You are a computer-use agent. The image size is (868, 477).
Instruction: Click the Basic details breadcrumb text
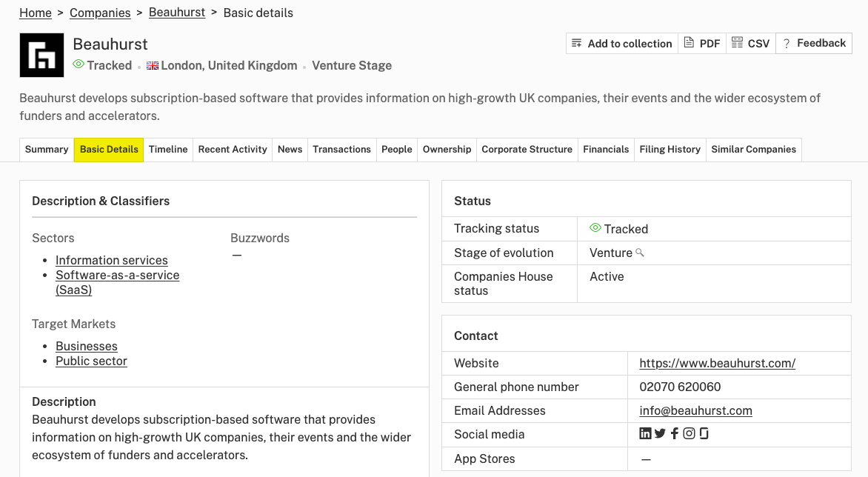tap(258, 13)
